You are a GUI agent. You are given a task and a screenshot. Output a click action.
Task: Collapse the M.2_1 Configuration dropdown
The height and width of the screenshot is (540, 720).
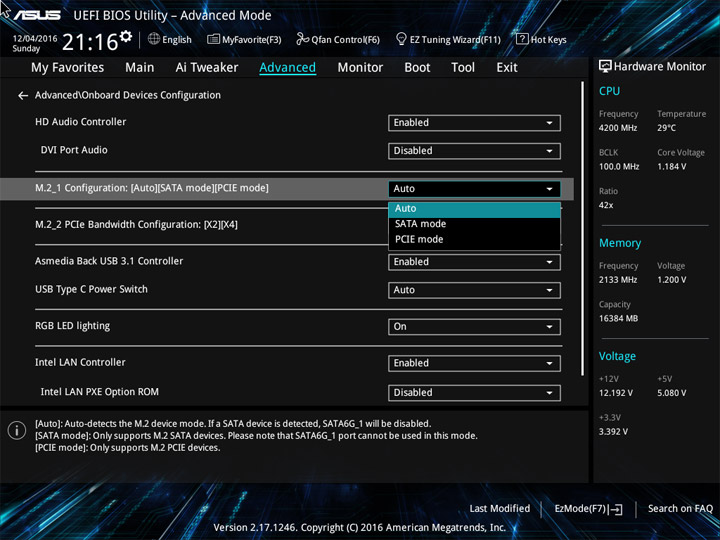pos(474,189)
